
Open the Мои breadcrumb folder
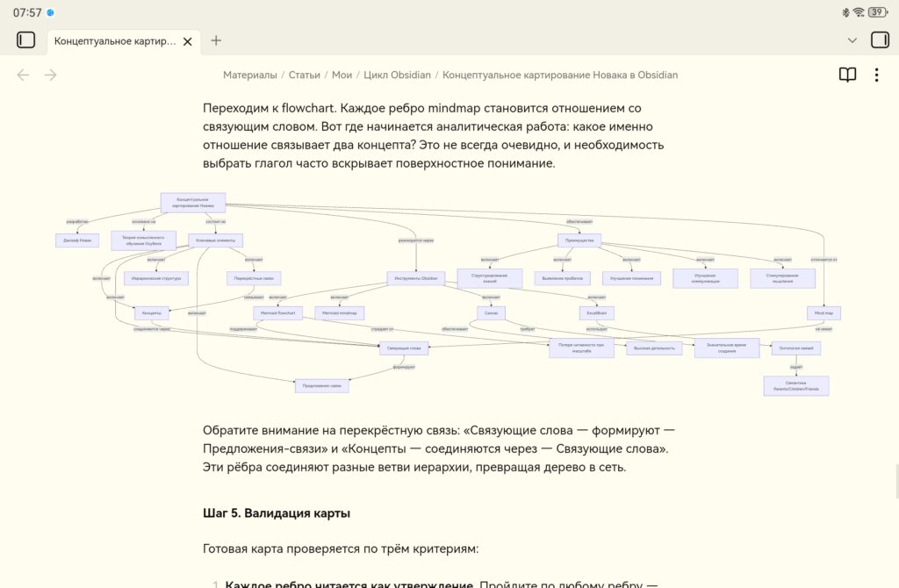(x=342, y=75)
